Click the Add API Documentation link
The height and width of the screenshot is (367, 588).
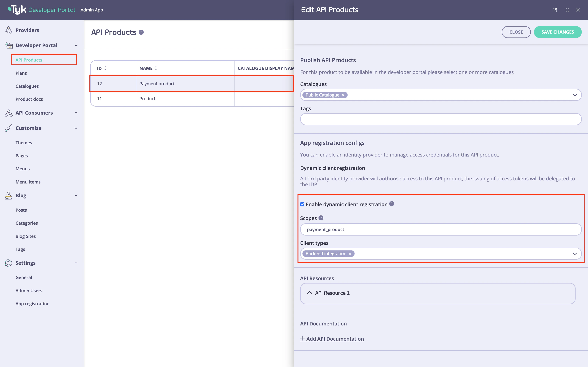(332, 338)
